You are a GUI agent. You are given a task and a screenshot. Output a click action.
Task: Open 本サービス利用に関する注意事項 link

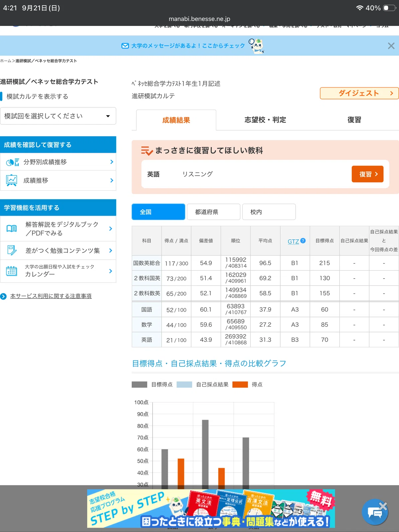point(51,296)
